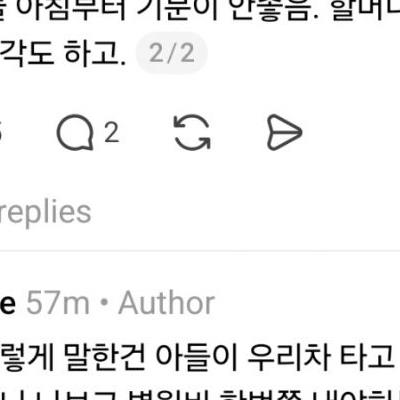The image size is (400, 400).
Task: Tap the paper plane share icon
Action: [284, 132]
